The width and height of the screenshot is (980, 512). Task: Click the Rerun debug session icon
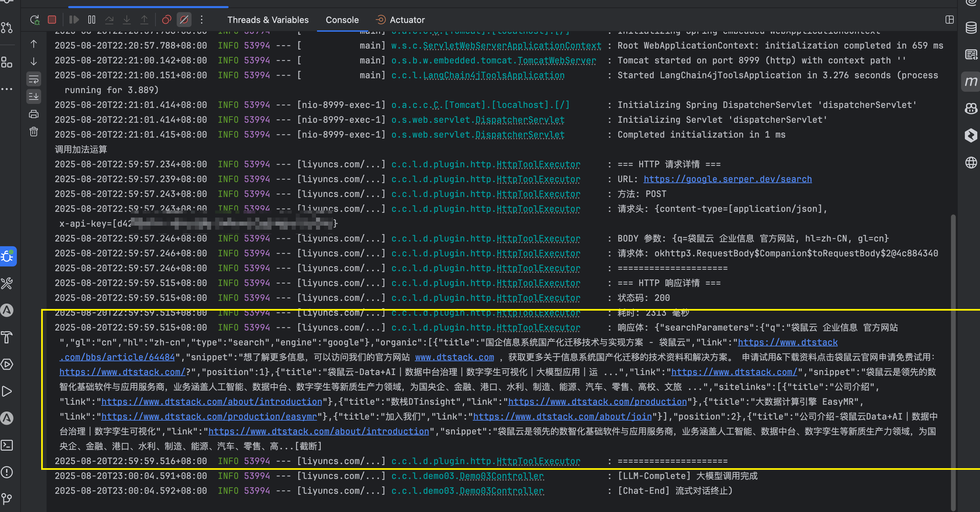point(35,20)
